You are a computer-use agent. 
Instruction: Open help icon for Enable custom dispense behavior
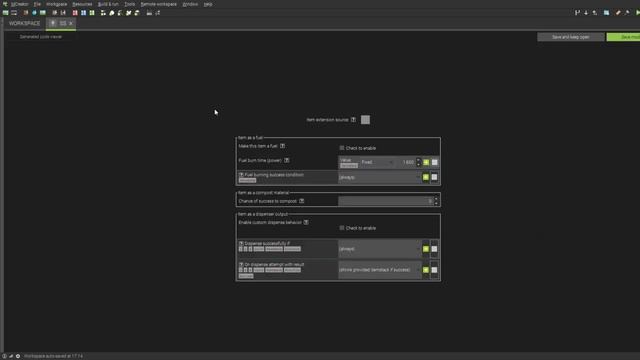point(306,222)
